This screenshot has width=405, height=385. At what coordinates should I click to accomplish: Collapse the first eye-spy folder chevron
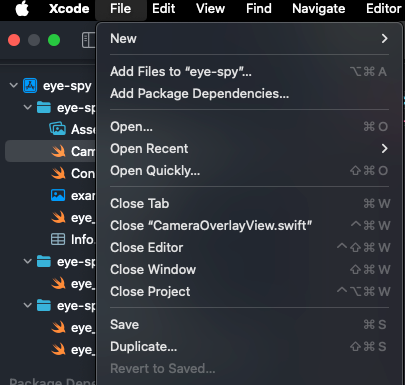point(28,107)
